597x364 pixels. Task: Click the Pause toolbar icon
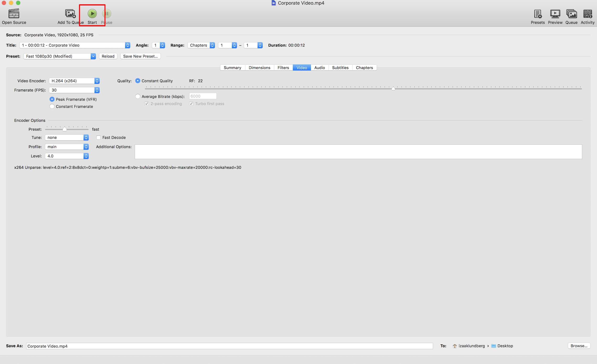coord(107,14)
